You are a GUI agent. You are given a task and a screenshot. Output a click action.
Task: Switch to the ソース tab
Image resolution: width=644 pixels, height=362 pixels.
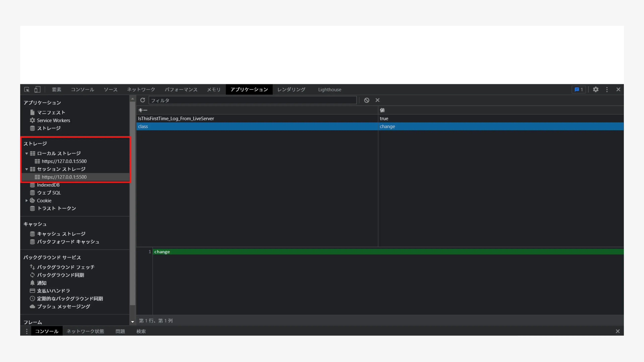coord(111,89)
